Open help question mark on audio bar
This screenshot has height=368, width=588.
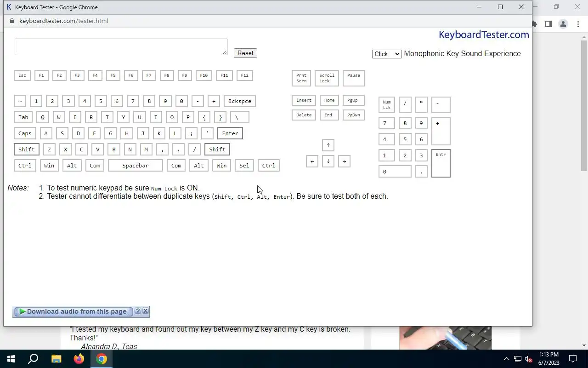point(138,311)
